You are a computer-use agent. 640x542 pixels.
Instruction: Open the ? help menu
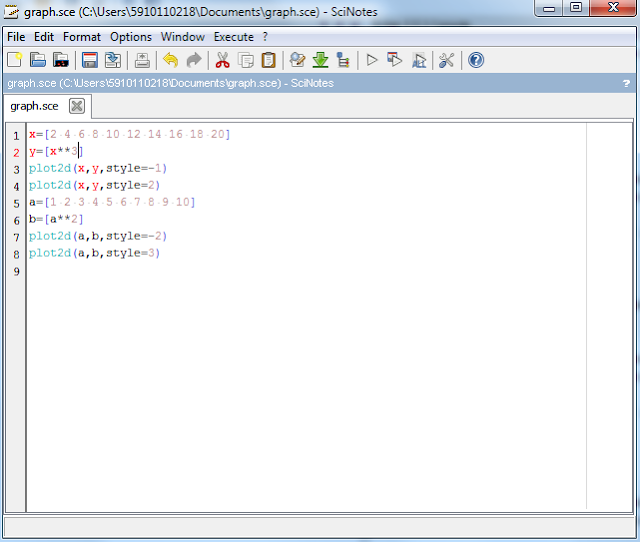[x=265, y=37]
